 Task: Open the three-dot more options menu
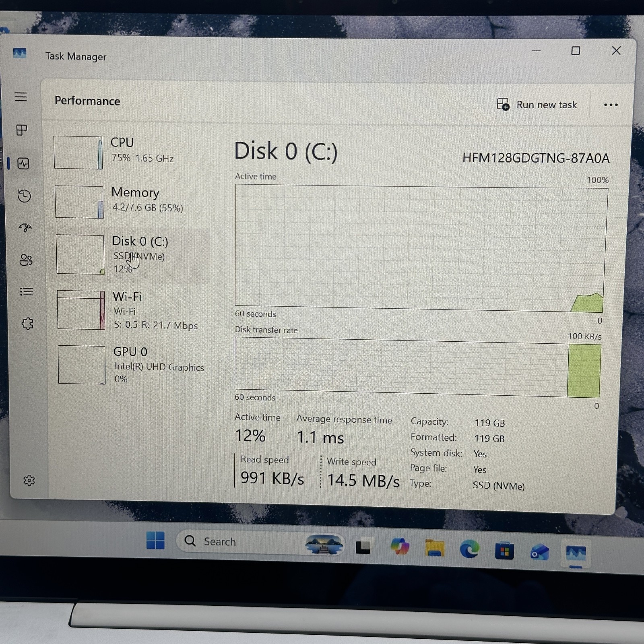(x=611, y=105)
